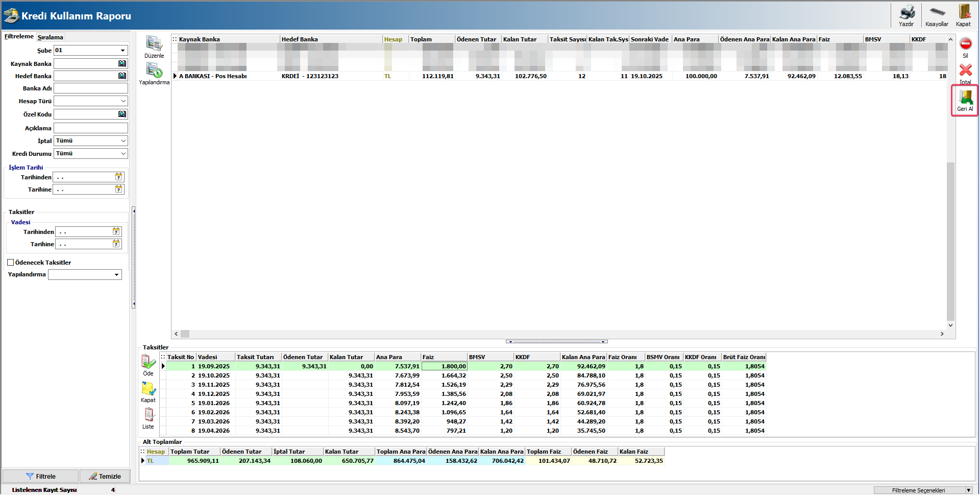Click the Öde pay installment icon

pyautogui.click(x=148, y=363)
